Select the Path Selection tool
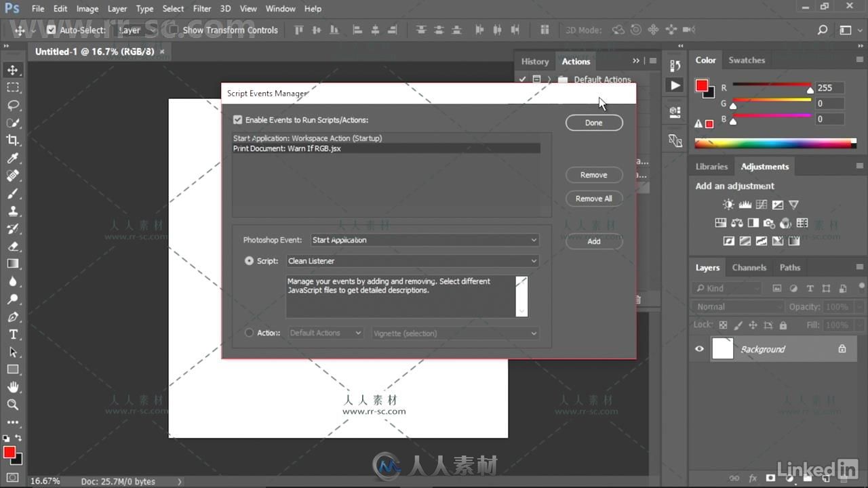The width and height of the screenshot is (868, 488). tap(13, 352)
